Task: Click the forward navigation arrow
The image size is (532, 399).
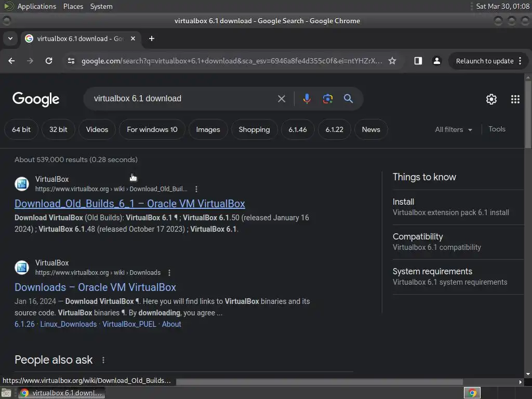Action: (30, 61)
